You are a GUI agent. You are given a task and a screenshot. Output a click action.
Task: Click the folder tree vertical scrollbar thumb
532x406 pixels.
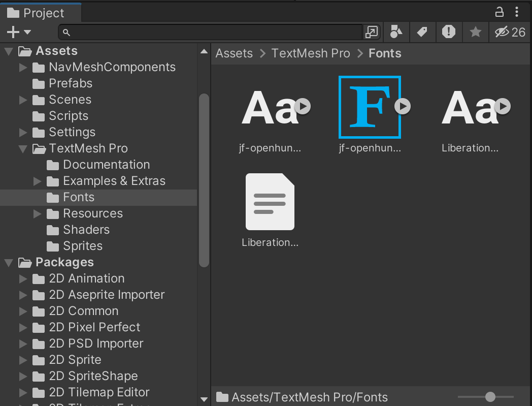click(x=204, y=180)
